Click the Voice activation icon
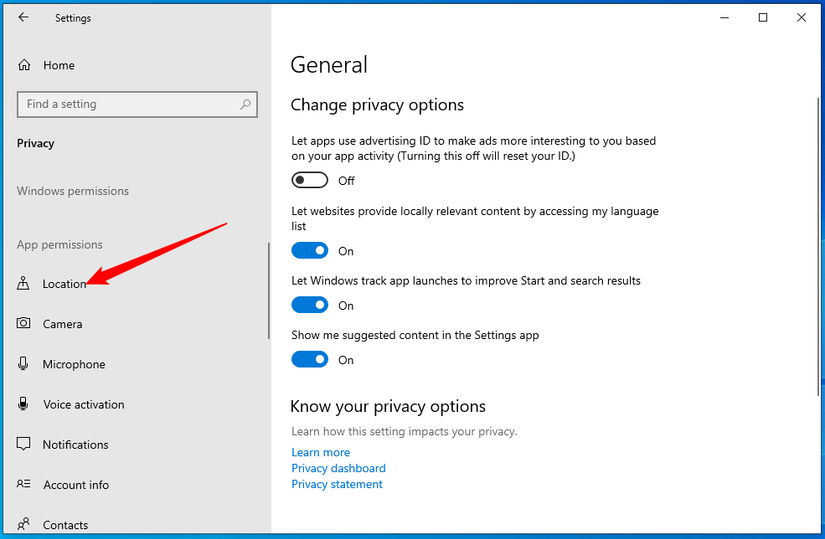The height and width of the screenshot is (539, 825). pyautogui.click(x=24, y=404)
